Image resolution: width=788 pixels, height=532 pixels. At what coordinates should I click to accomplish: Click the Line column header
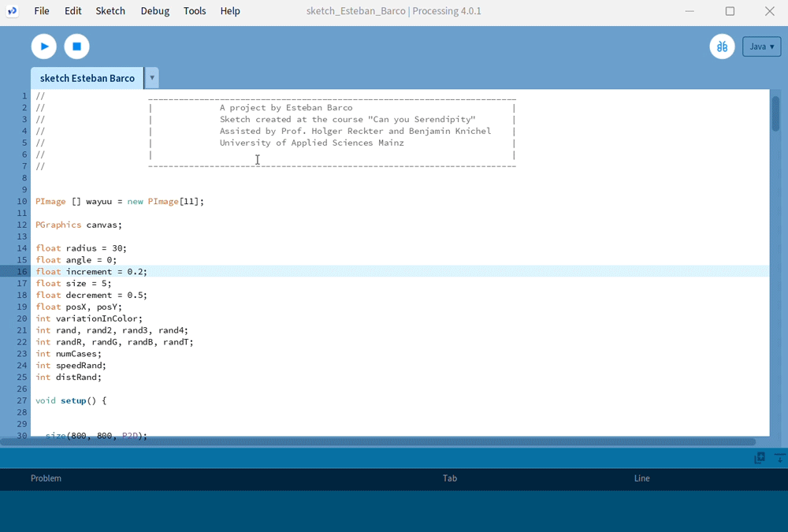[641, 478]
